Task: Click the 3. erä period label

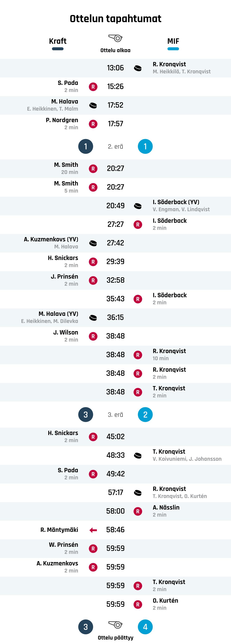Action: pyautogui.click(x=115, y=415)
